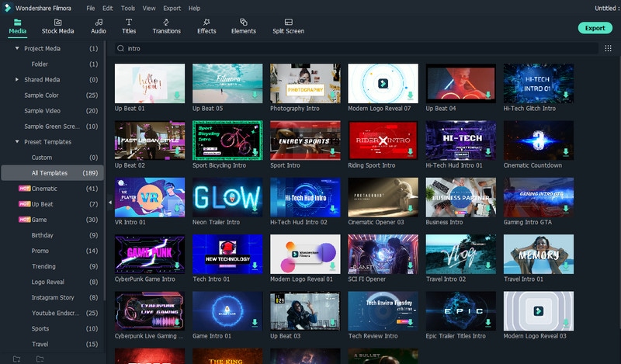Switch to the Audio tab
Screen dimensions: 621x364
(99, 26)
